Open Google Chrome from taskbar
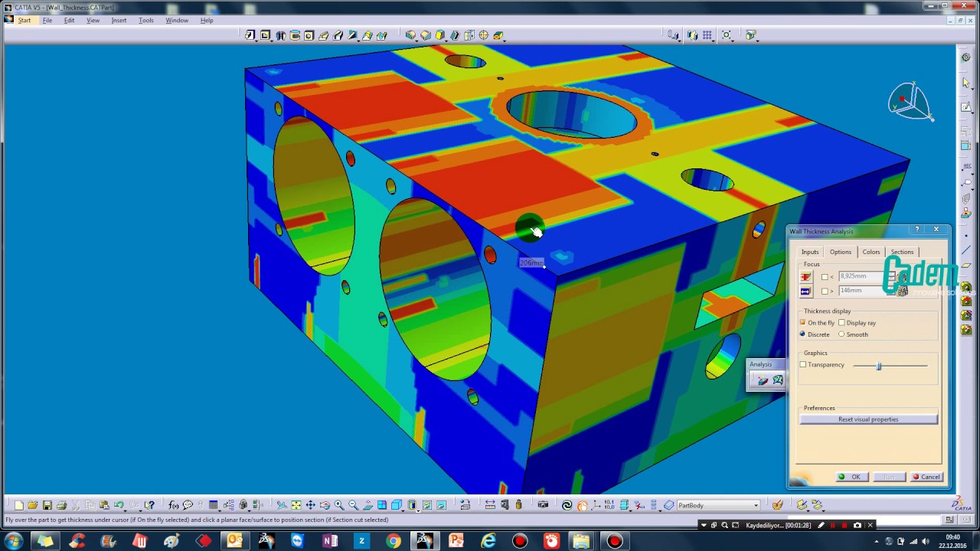The image size is (980, 551). (393, 541)
